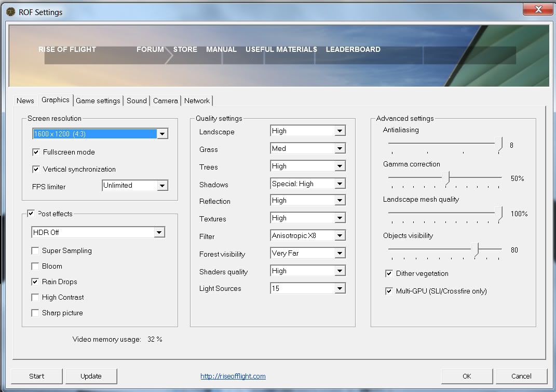Viewport: 556px width, 392px height.
Task: Enable High Contrast checkbox
Action: pyautogui.click(x=35, y=298)
